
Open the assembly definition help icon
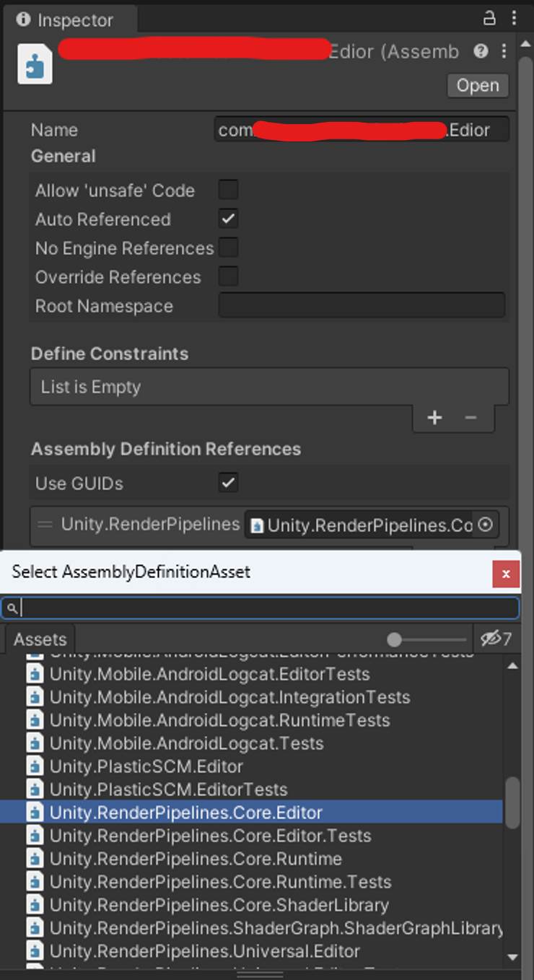tap(481, 51)
